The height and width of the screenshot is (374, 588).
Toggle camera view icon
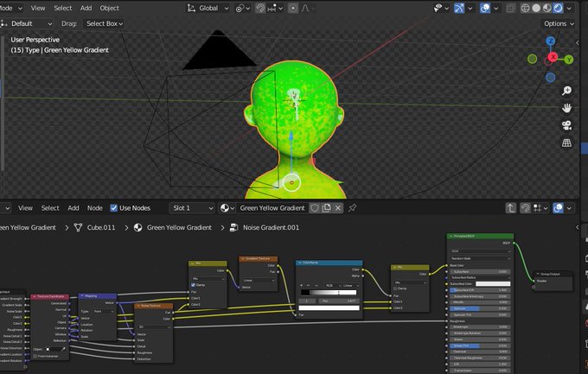pyautogui.click(x=566, y=125)
